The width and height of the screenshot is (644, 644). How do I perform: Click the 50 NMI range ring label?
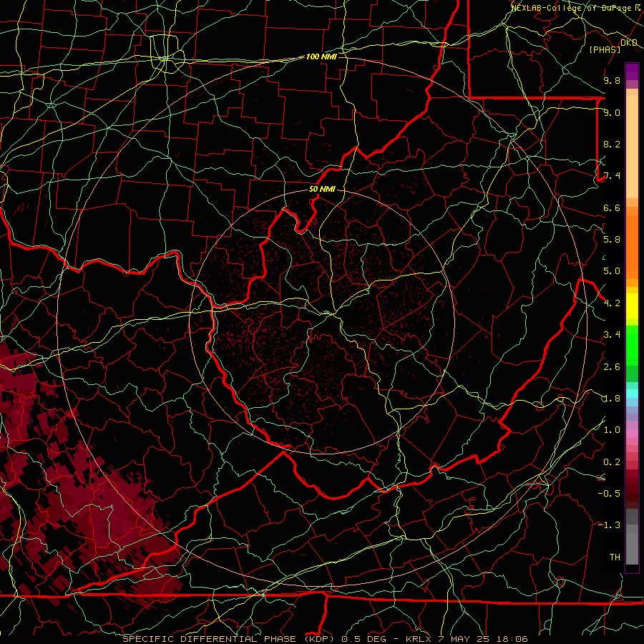pos(322,190)
